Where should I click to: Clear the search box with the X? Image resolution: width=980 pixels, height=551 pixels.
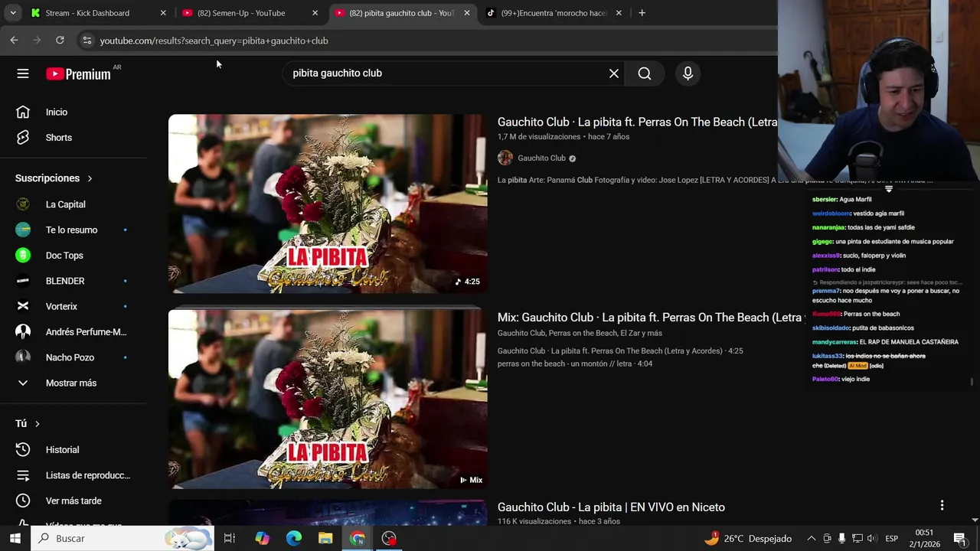[x=614, y=73]
